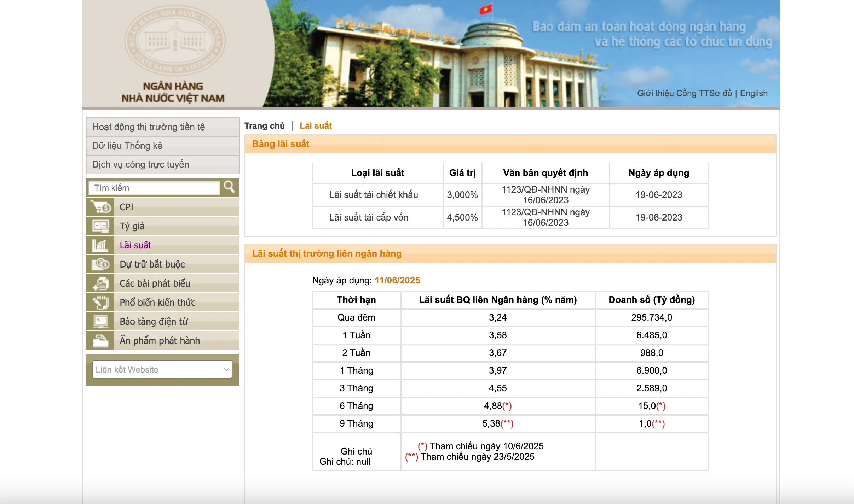The height and width of the screenshot is (504, 854).
Task: Navigate to Trang chủ breadcrumb
Action: click(x=266, y=125)
